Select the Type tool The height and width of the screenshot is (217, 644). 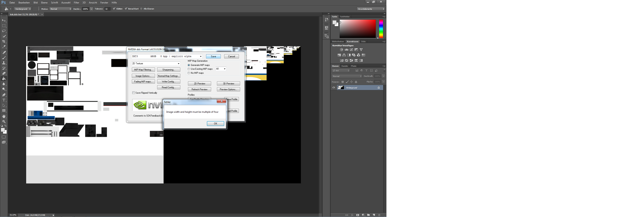coord(4,100)
